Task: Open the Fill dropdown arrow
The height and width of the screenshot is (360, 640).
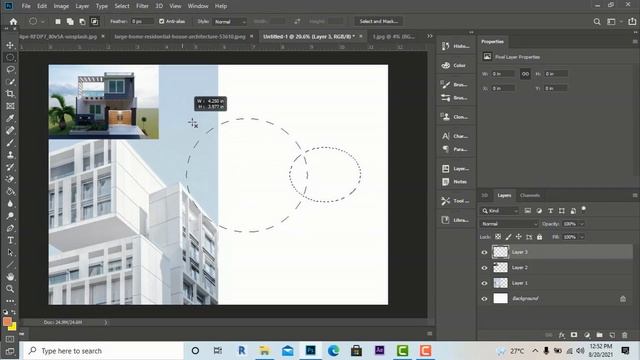Action: [582, 237]
